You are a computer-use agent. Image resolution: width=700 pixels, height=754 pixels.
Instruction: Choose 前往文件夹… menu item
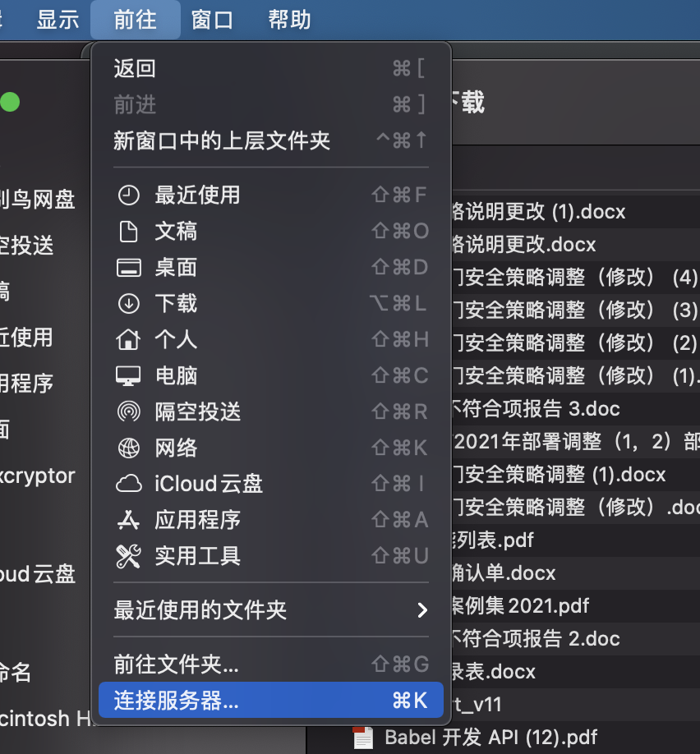tap(271, 664)
